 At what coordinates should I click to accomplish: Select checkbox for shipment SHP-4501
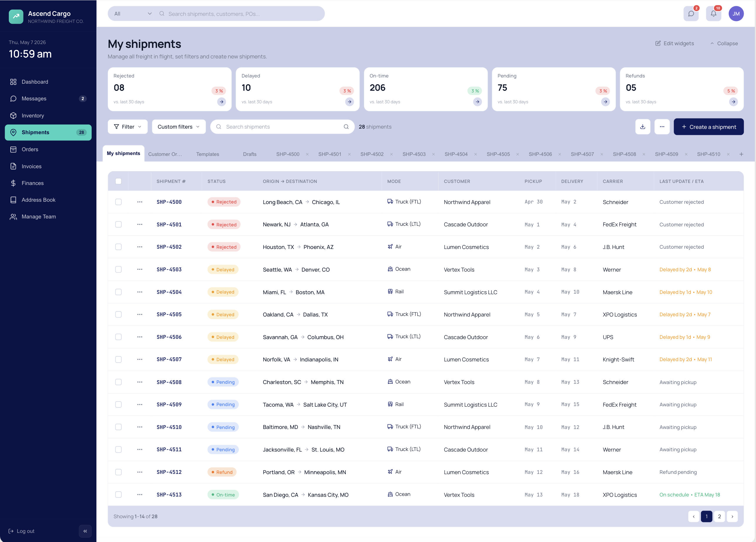point(118,225)
